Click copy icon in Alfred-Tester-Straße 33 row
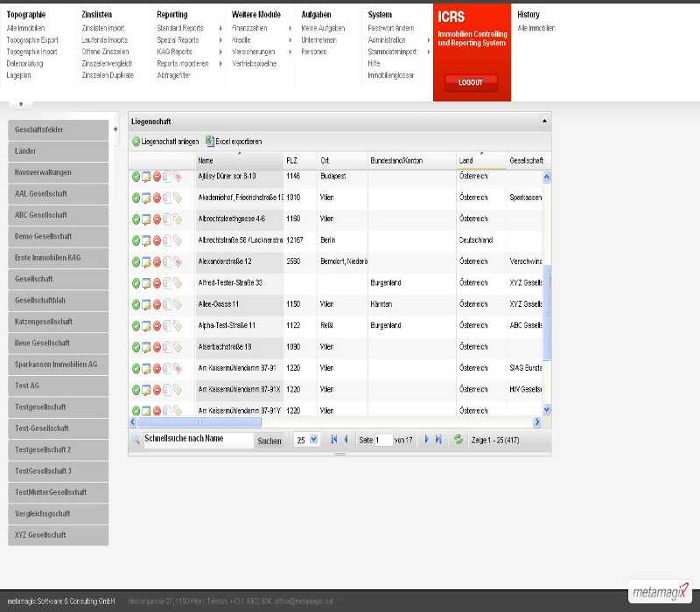700x612 pixels. tap(167, 283)
